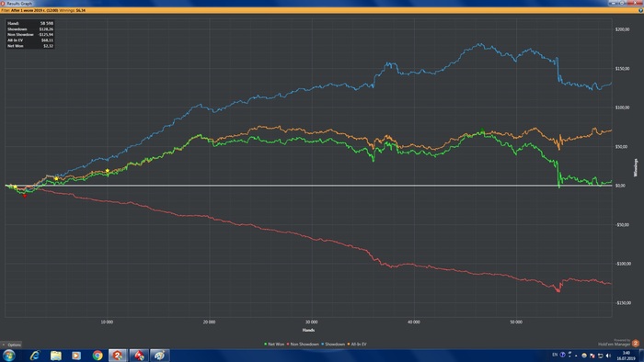Click the Showdown value in the stats box

point(46,29)
